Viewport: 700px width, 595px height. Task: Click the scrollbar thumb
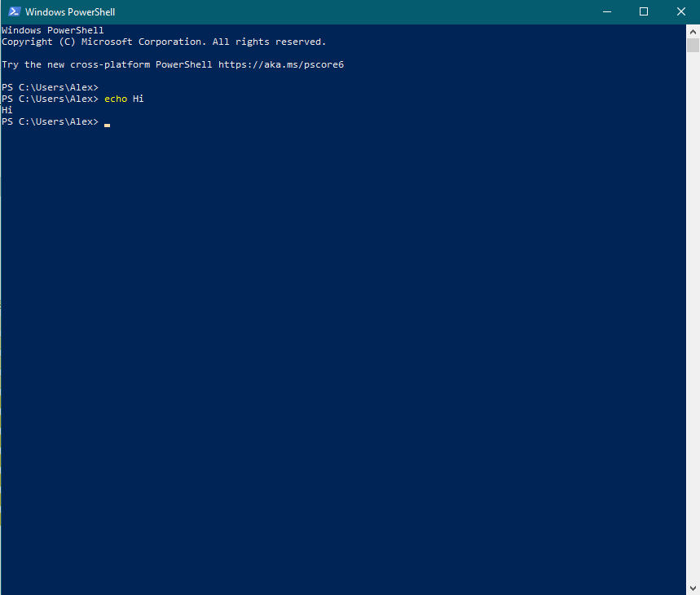[x=693, y=45]
